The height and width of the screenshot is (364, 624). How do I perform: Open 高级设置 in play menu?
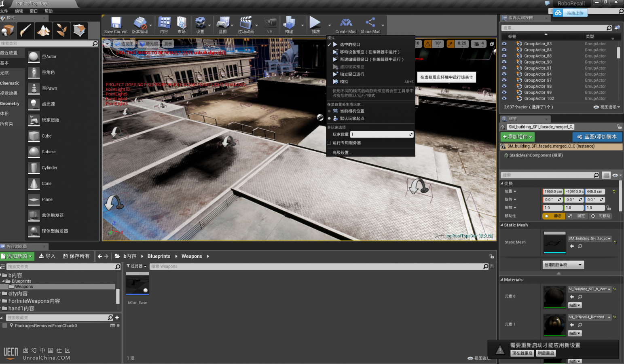pos(342,152)
